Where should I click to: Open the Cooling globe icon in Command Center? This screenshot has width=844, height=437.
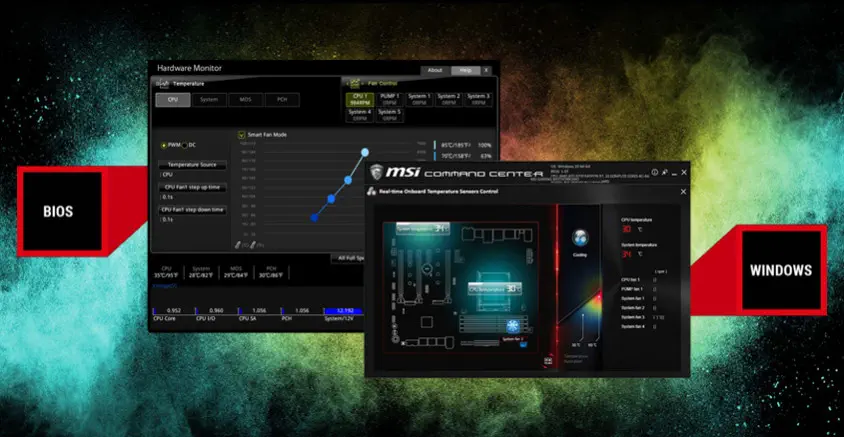pyautogui.click(x=580, y=237)
